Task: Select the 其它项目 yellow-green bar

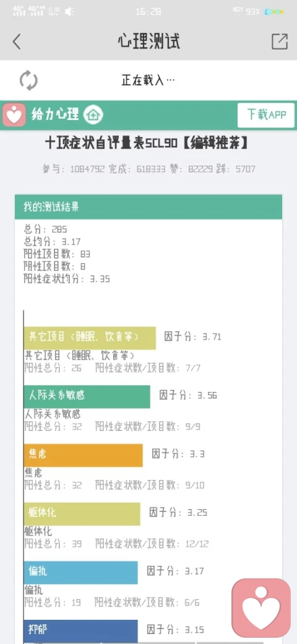Action: 90,338
